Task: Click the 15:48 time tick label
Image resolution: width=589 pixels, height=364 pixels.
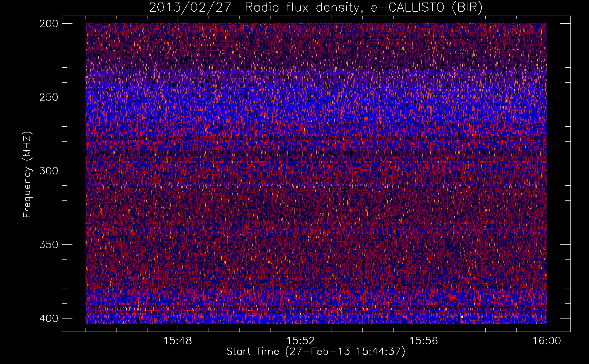Action: coord(178,341)
